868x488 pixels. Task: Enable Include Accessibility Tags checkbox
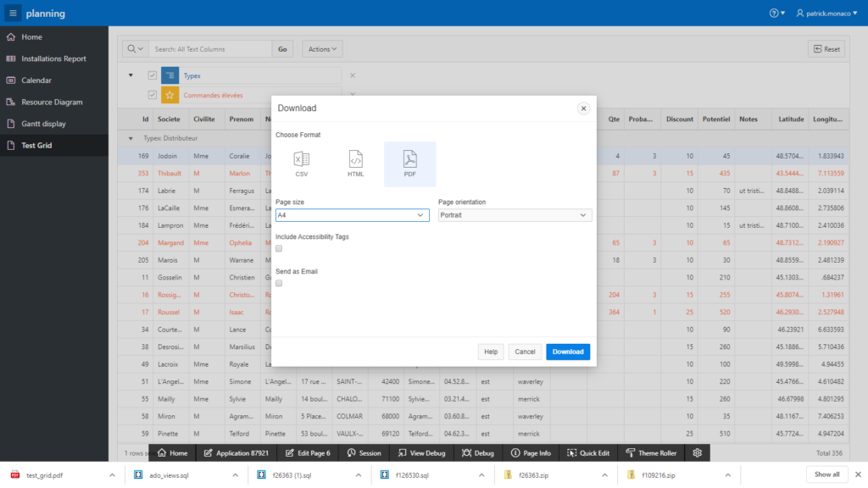pos(279,248)
